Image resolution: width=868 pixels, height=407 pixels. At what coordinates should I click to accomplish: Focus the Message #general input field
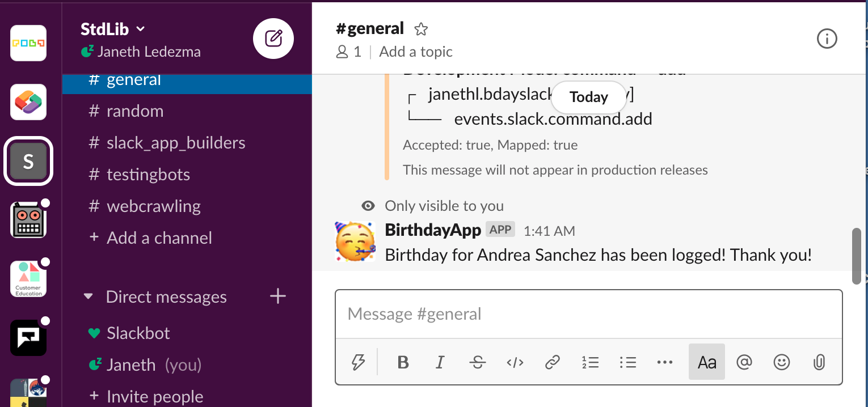tap(589, 314)
